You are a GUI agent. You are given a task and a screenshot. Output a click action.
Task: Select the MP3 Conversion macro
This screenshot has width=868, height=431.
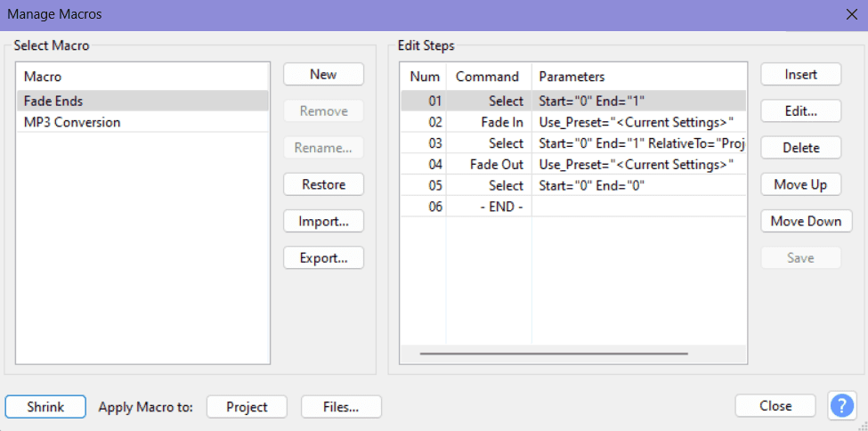pyautogui.click(x=142, y=122)
